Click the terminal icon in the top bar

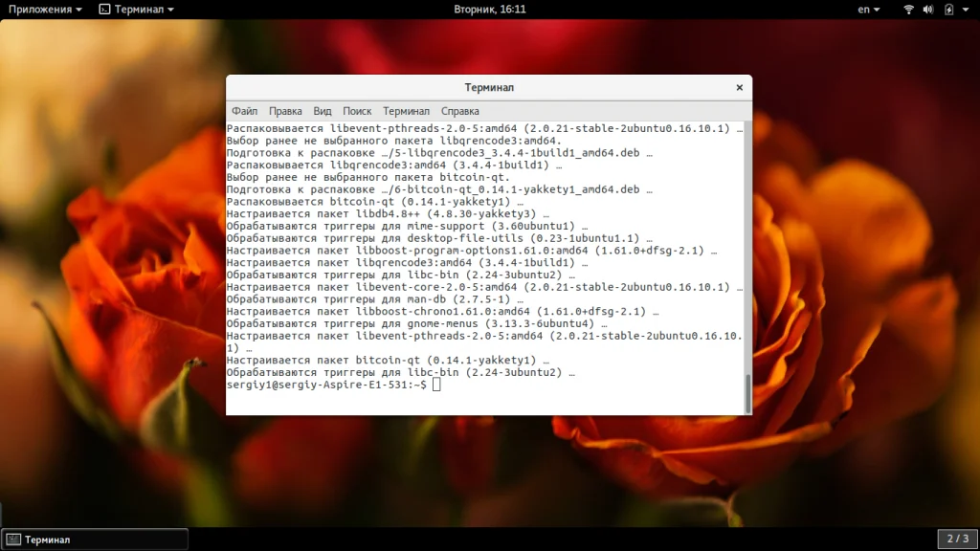point(104,10)
